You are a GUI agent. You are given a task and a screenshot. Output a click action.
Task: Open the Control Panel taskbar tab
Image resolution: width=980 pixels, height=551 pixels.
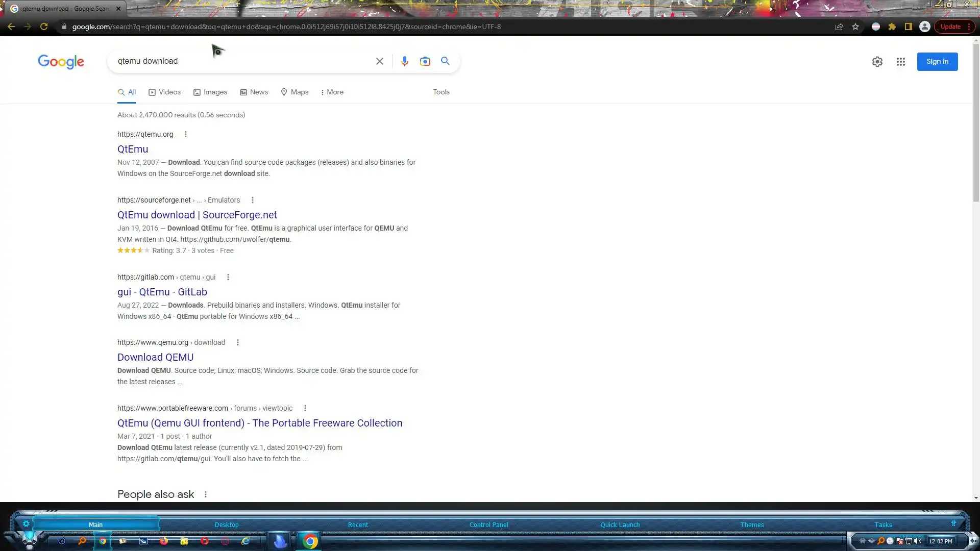coord(488,524)
